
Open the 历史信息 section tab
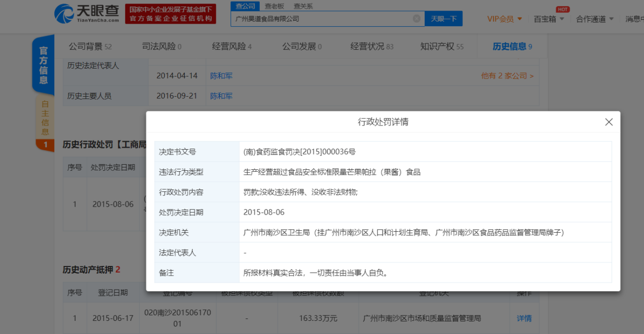pyautogui.click(x=512, y=47)
